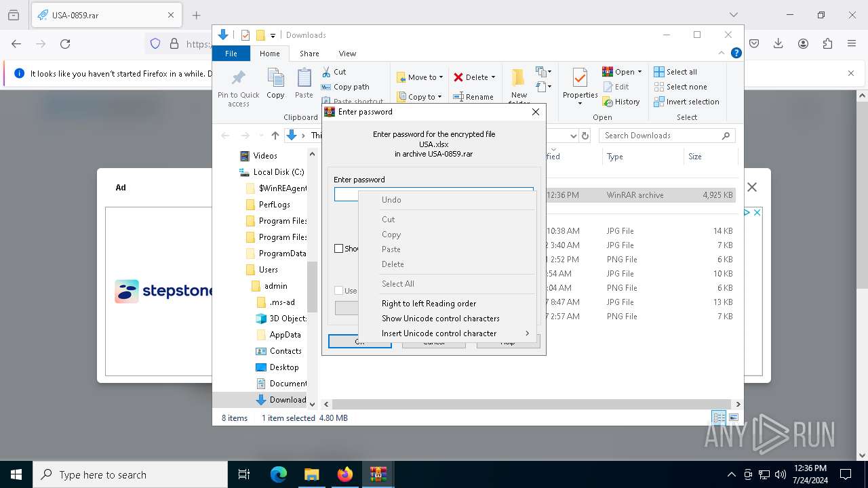Click the horizontal scrollbar in file list
The width and height of the screenshot is (868, 488).
click(531, 404)
